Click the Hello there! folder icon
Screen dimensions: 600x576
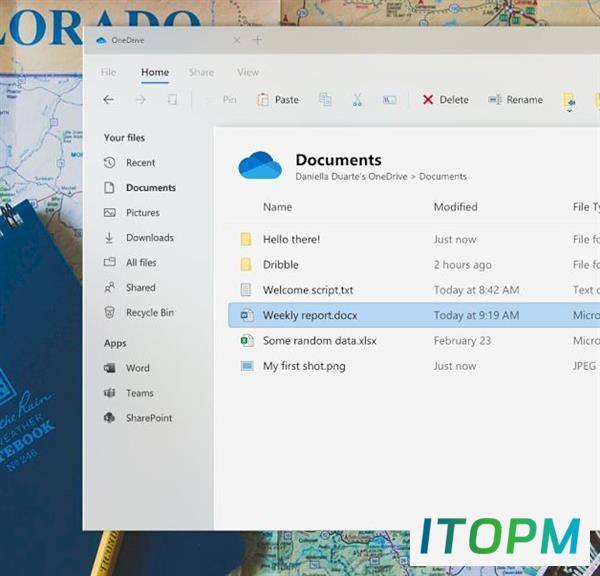click(246, 239)
